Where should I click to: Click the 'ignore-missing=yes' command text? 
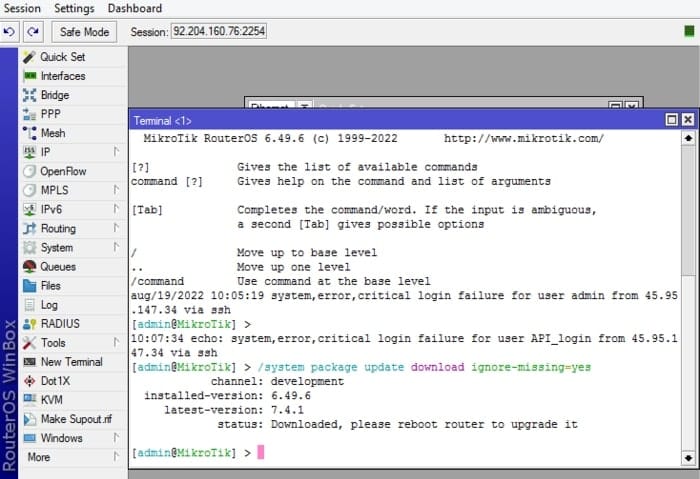[x=531, y=367]
